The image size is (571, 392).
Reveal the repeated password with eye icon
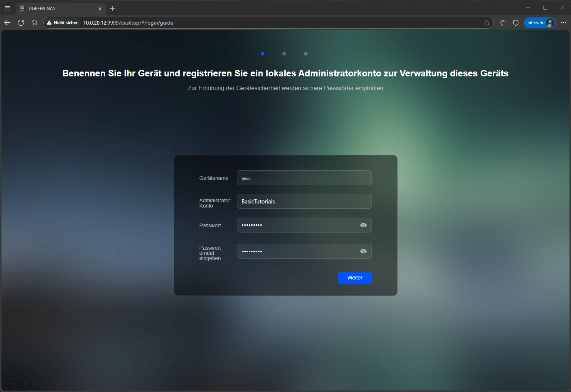(x=363, y=251)
